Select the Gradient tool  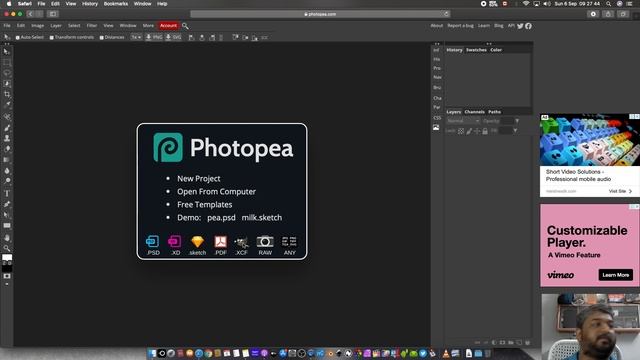[x=7, y=160]
